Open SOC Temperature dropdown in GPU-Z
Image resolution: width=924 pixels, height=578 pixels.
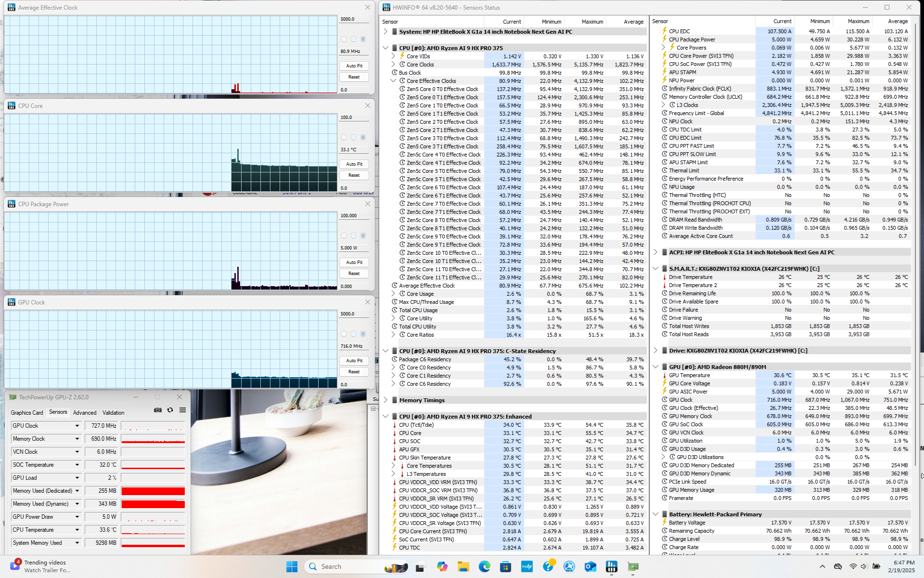[x=77, y=465]
